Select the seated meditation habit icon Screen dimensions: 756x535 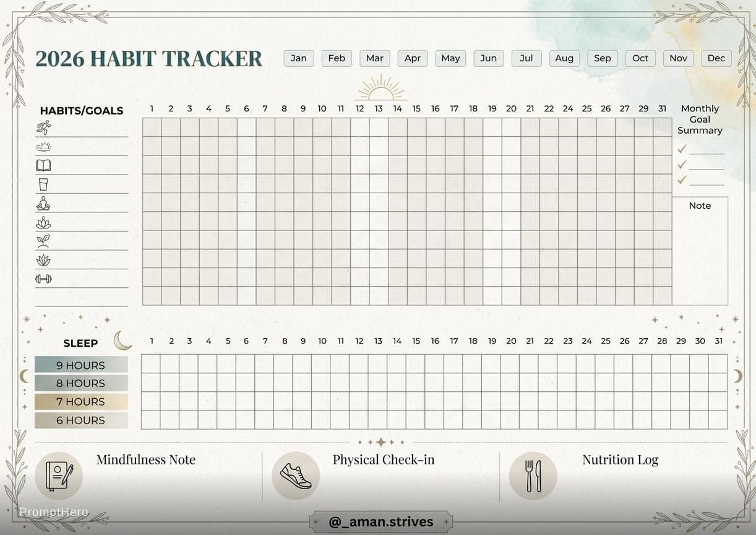pyautogui.click(x=43, y=203)
